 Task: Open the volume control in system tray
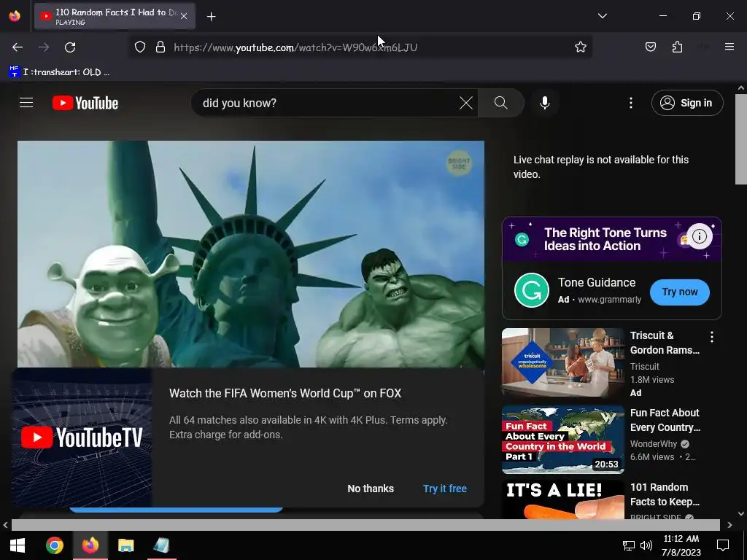646,545
